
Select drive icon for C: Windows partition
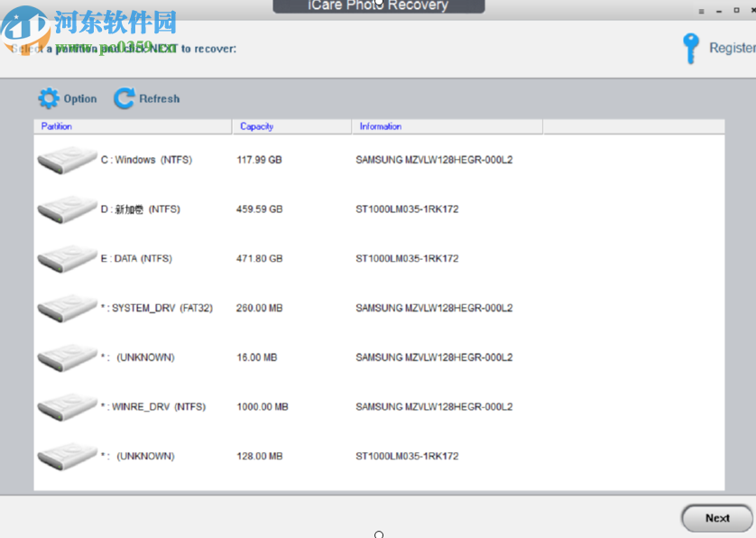click(67, 160)
